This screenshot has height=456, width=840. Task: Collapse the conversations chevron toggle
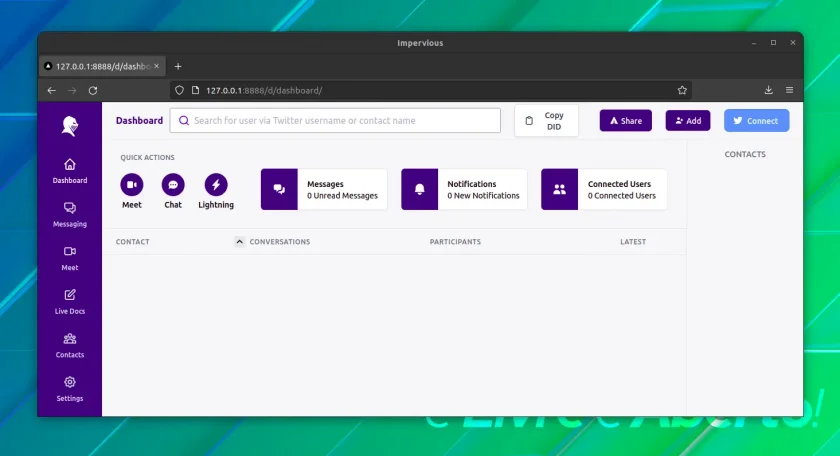239,242
